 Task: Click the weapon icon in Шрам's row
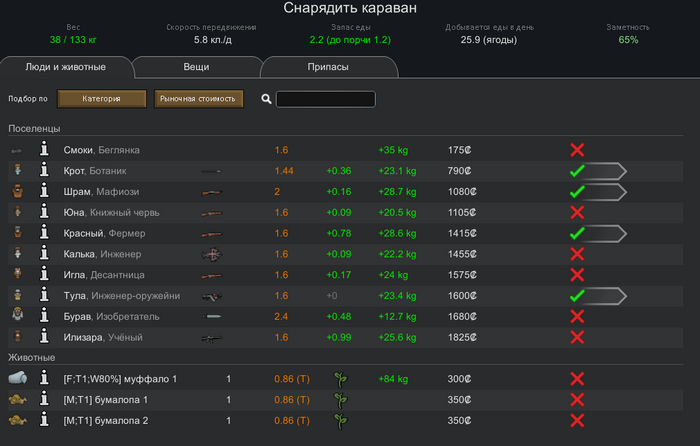(211, 192)
